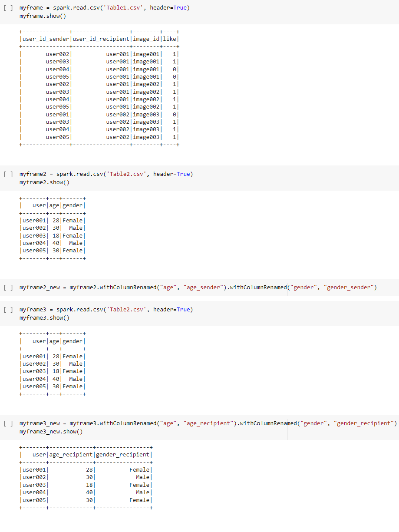This screenshot has width=399, height=532.
Task: Run the myframe2 Table2.csv cell bracket
Action: point(7,174)
